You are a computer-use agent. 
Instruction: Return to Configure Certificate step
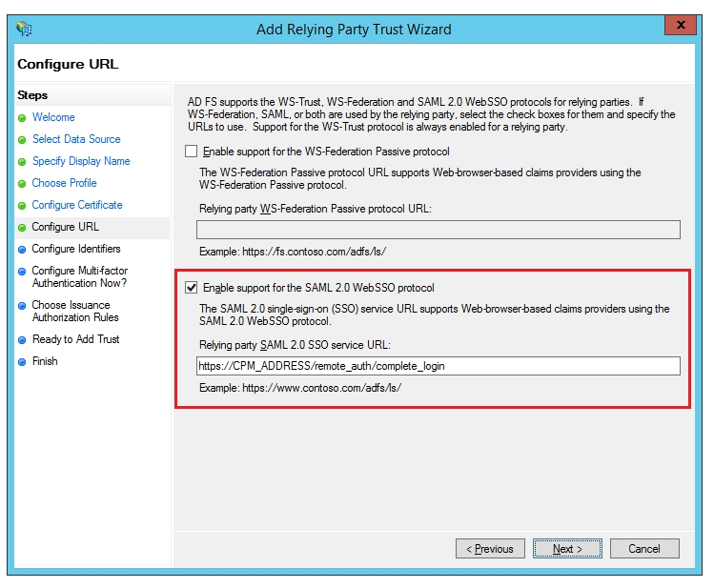(77, 205)
